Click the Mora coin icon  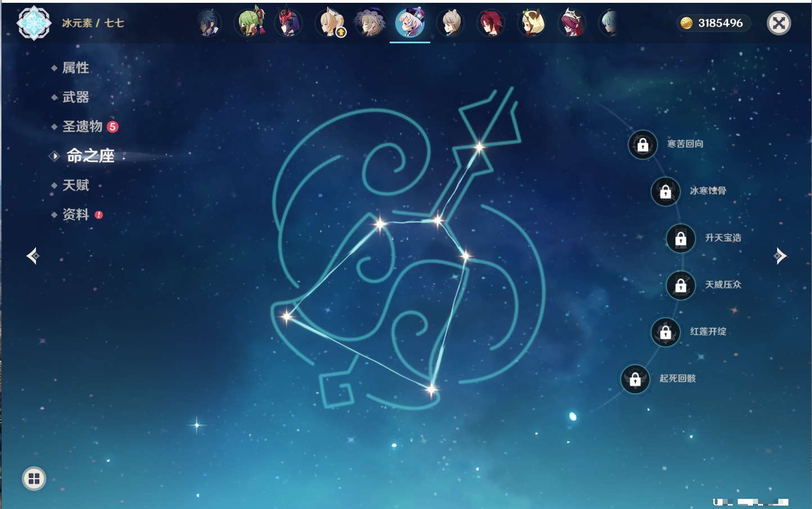pos(686,23)
